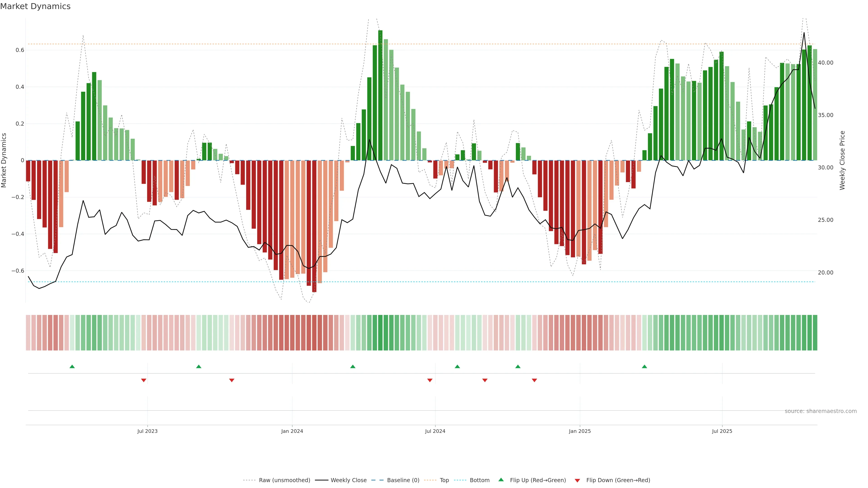This screenshot has height=488, width=868.
Task: Click the Jan 2024 x-axis label
Action: click(x=292, y=431)
